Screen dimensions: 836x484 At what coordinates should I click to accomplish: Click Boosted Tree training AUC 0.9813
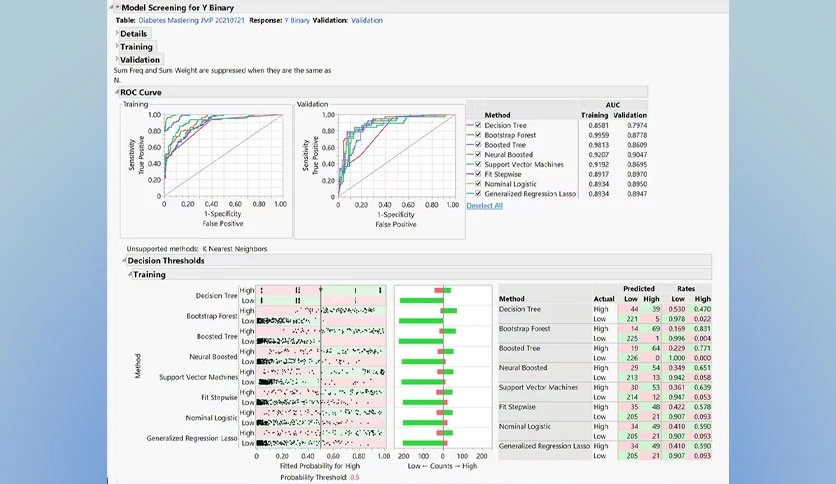[x=599, y=144]
